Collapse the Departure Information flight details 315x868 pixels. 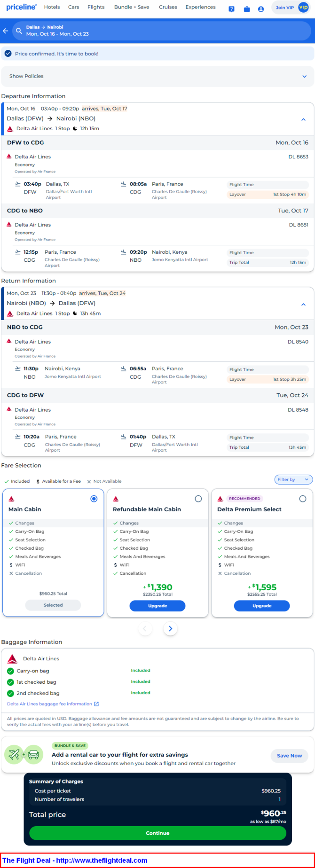304,119
